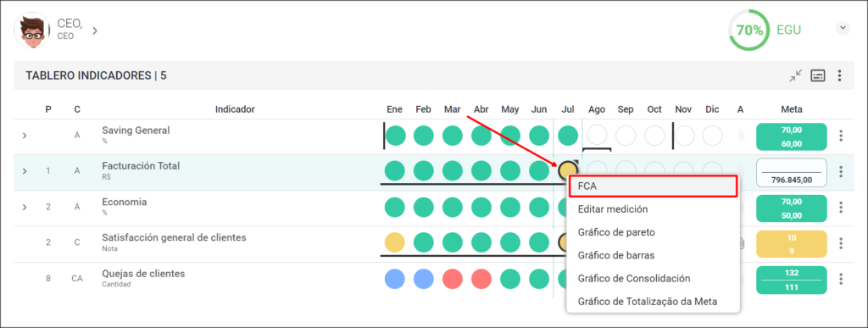This screenshot has width=868, height=328.
Task: Select Satisfacción general January yellow circle
Action: (395, 242)
